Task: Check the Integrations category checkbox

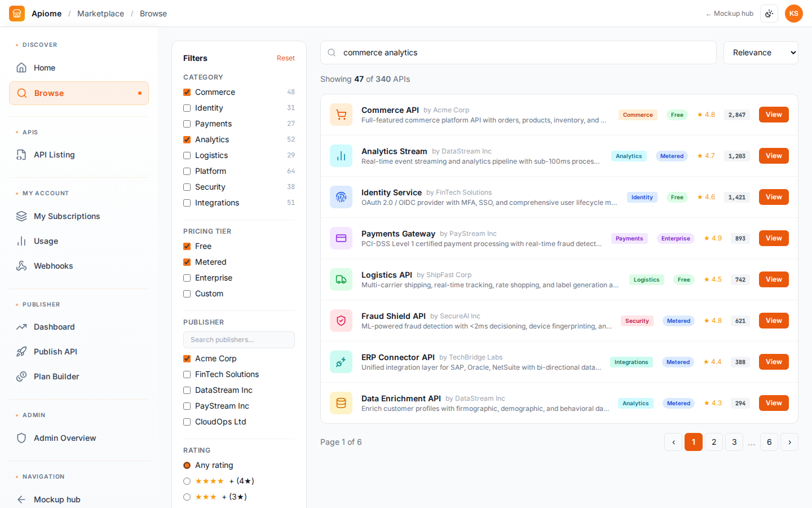Action: [x=187, y=203]
